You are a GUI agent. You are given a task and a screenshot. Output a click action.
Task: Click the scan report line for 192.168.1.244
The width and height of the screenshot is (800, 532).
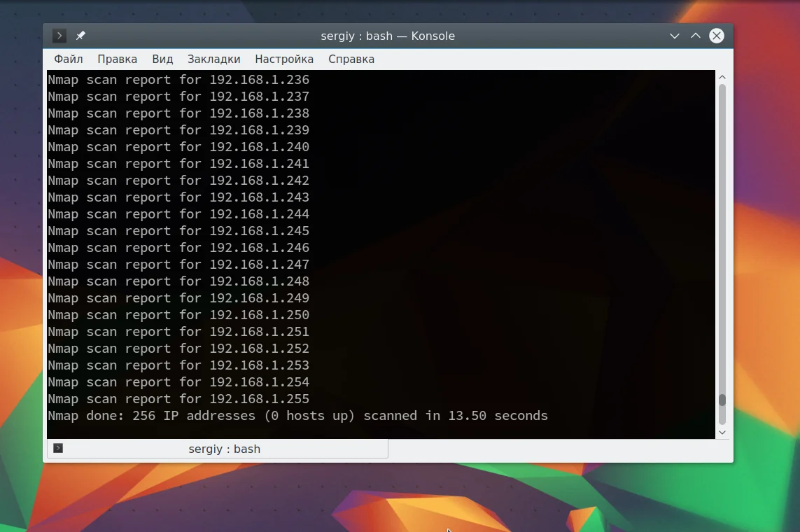tap(178, 214)
